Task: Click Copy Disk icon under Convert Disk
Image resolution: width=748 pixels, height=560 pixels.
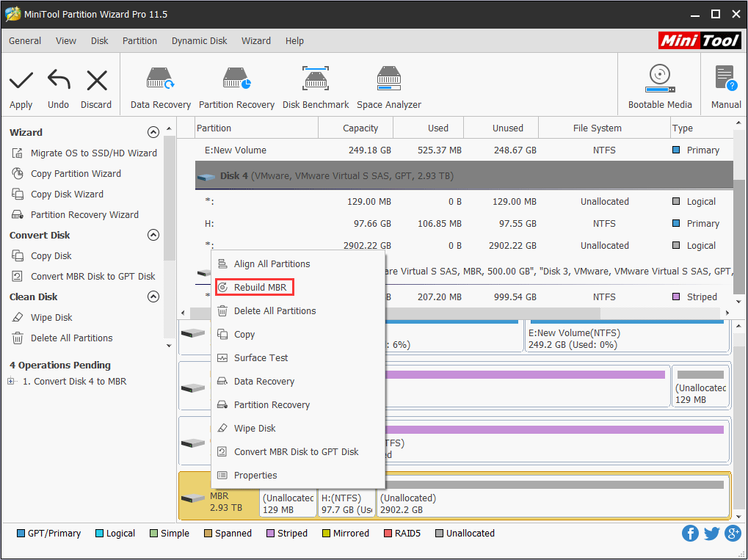Action: point(17,255)
